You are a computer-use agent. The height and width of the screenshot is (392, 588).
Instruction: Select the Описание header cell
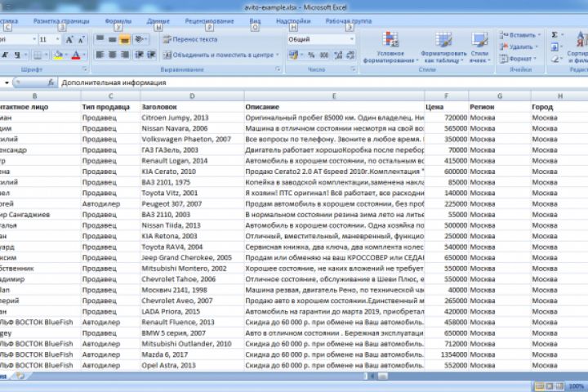(334, 107)
